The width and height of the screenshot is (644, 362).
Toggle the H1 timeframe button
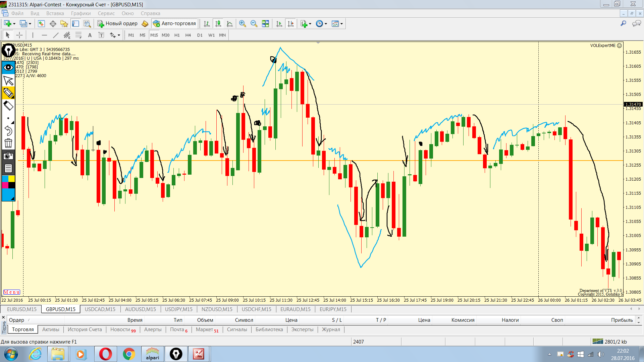[177, 35]
